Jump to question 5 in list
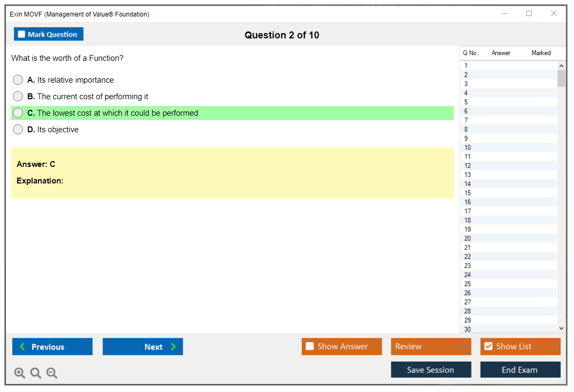 click(x=466, y=102)
